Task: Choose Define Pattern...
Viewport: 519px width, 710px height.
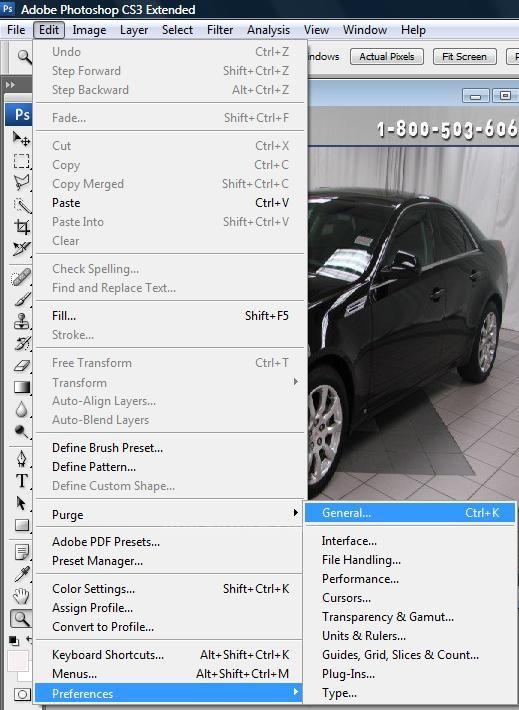Action: coord(170,467)
